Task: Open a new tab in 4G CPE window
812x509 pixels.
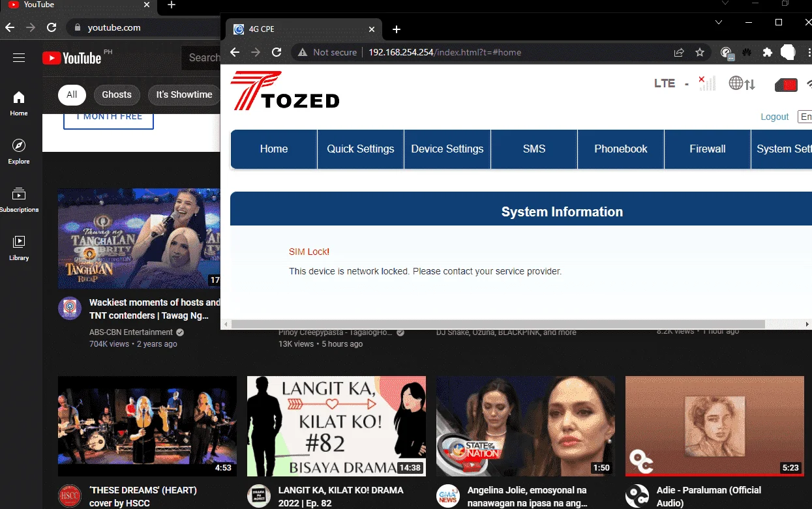Action: click(397, 29)
